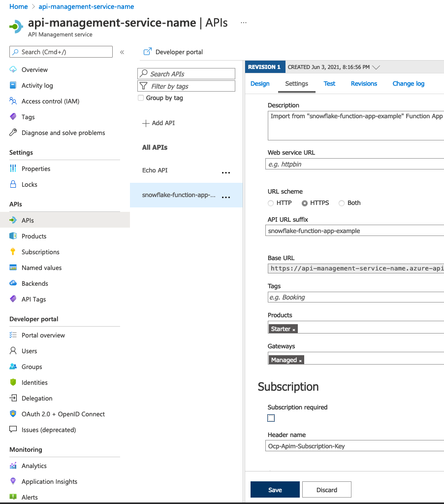Click the Add API button
This screenshot has height=504, width=444.
159,123
